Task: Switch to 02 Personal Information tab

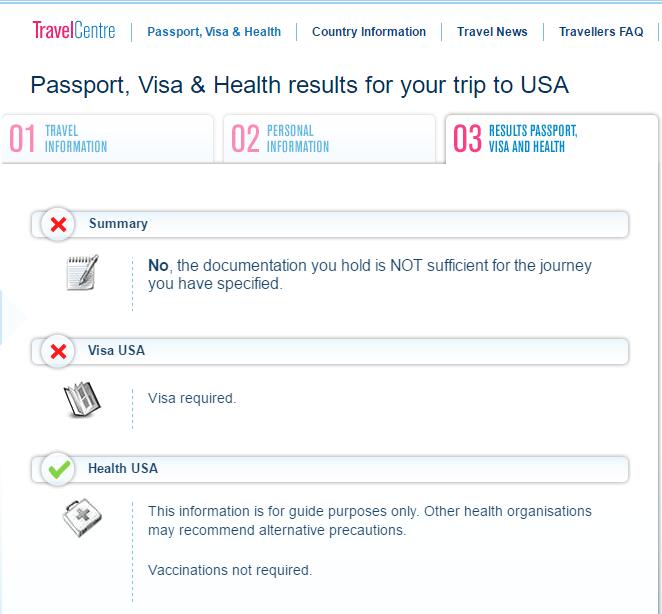Action: coord(329,139)
